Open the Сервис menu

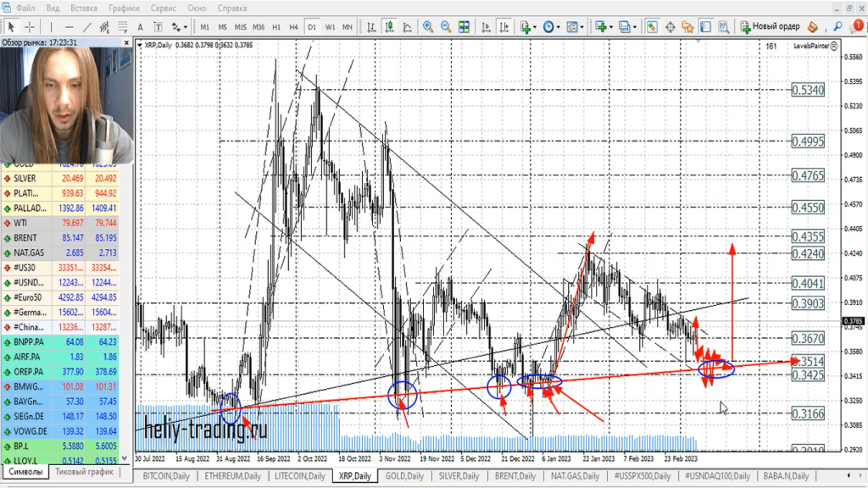point(163,8)
